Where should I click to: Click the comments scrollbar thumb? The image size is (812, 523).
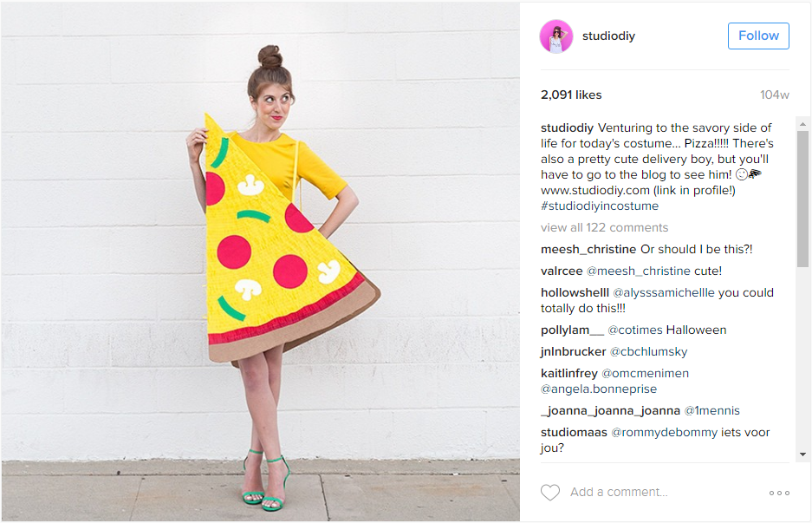point(802,199)
